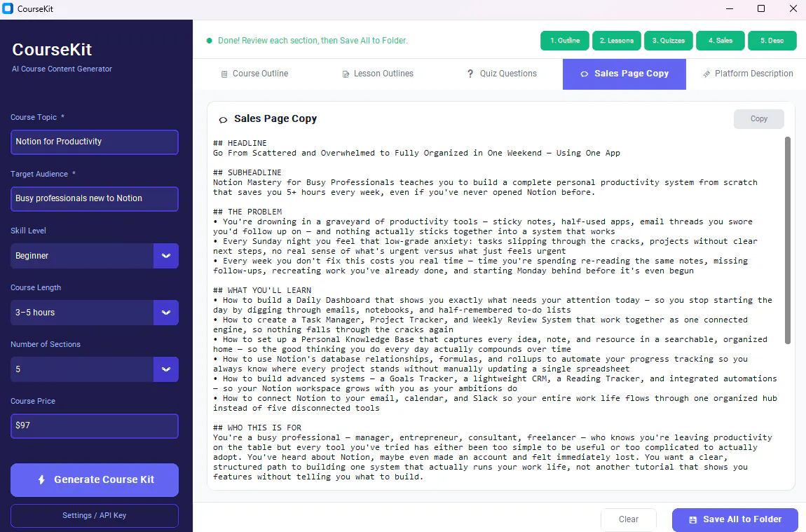Click the Sales Page Copy tab bubble icon

[x=584, y=74]
